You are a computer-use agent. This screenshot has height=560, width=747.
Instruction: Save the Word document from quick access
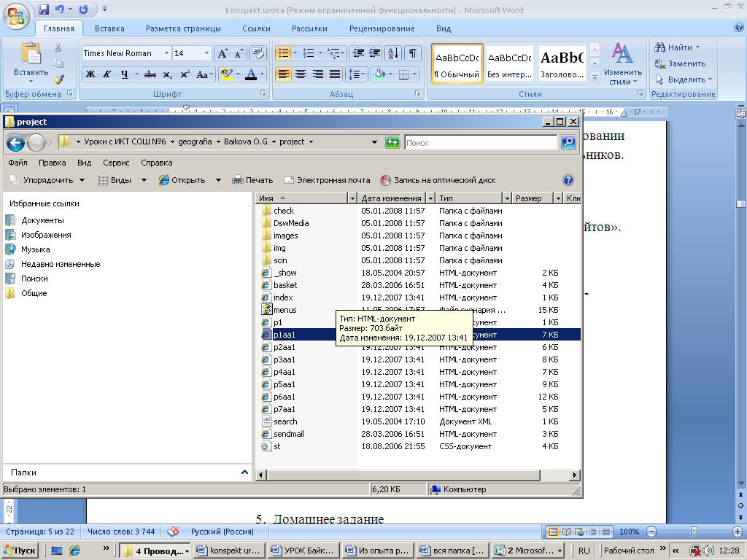(44, 9)
